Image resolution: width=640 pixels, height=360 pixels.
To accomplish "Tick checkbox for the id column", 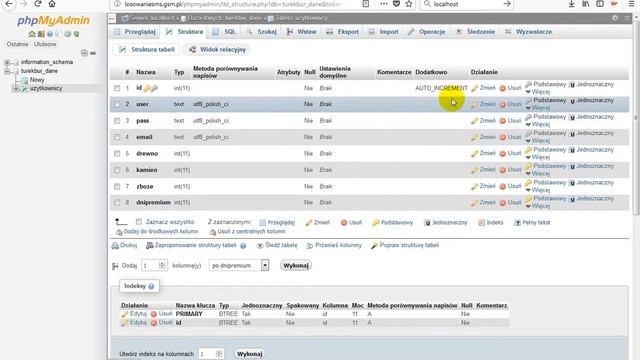I will click(117, 88).
